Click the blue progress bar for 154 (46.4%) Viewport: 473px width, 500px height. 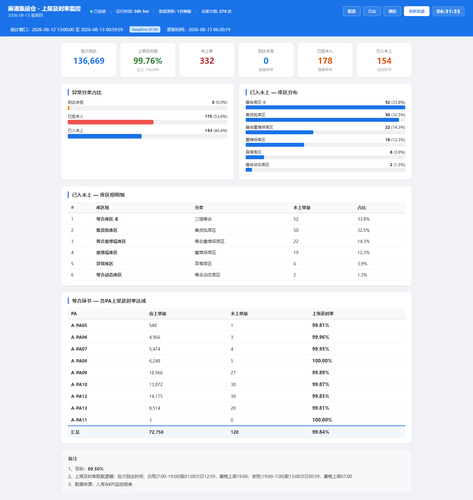coord(105,136)
